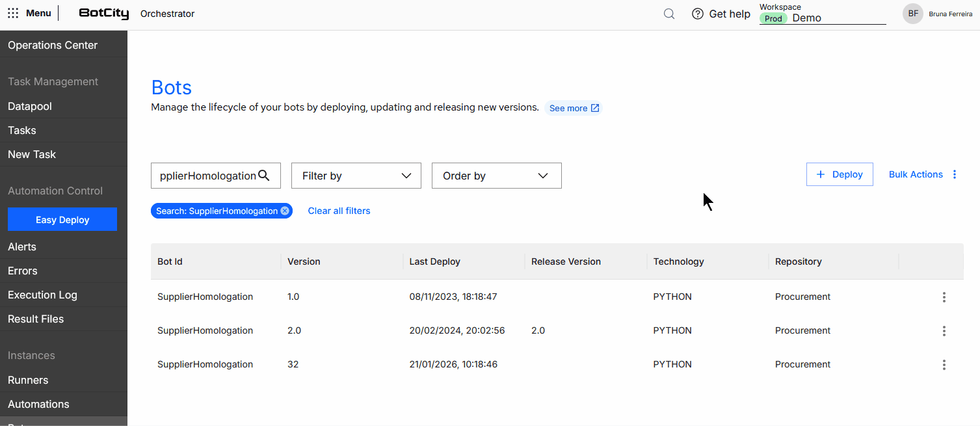Open the Get help question mark icon
Screen dimensions: 980x426
[x=698, y=14]
